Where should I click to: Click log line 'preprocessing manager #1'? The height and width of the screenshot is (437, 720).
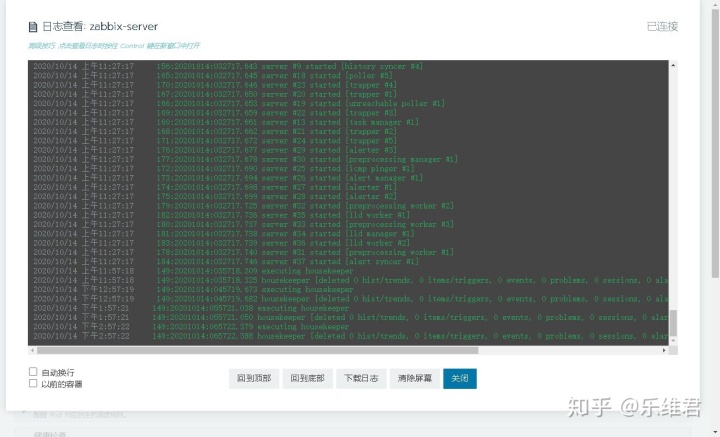coord(245,159)
